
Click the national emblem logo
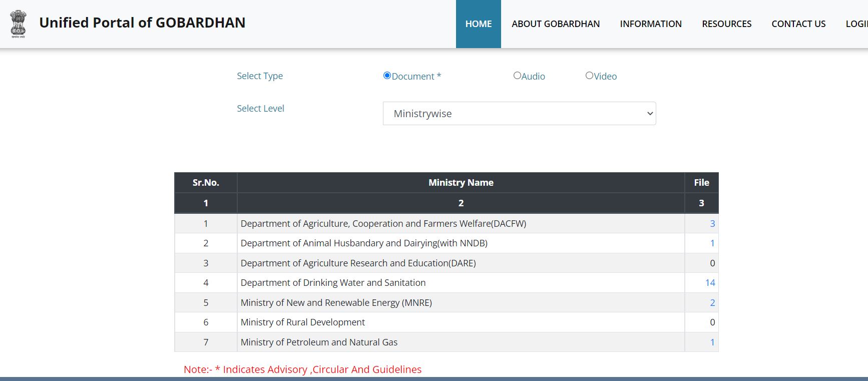[19, 24]
